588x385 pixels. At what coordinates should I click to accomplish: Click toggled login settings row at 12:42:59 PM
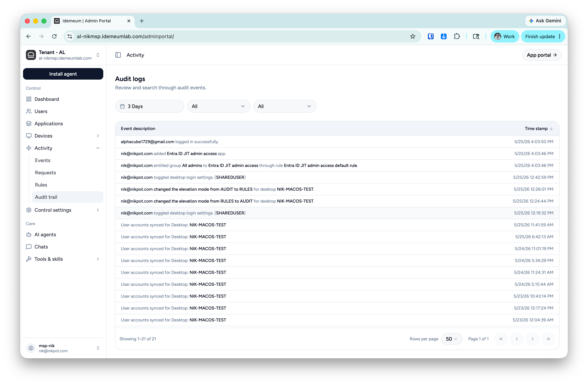(337, 177)
